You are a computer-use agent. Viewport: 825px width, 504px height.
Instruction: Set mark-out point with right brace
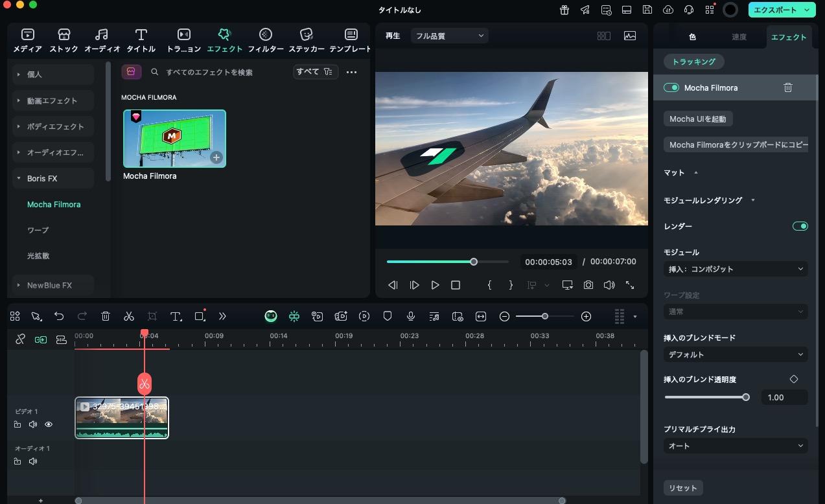[511, 285]
